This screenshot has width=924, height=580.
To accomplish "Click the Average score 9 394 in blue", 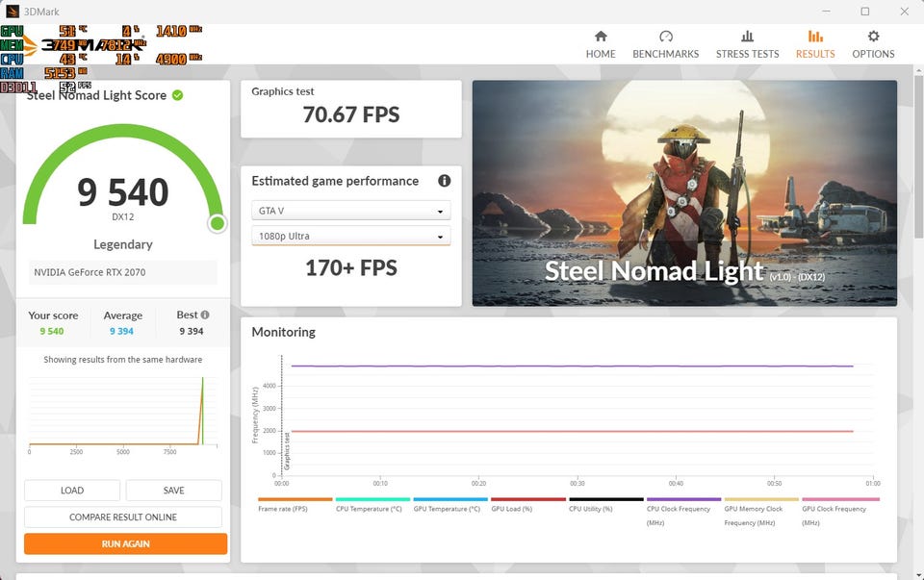I will 121,331.
